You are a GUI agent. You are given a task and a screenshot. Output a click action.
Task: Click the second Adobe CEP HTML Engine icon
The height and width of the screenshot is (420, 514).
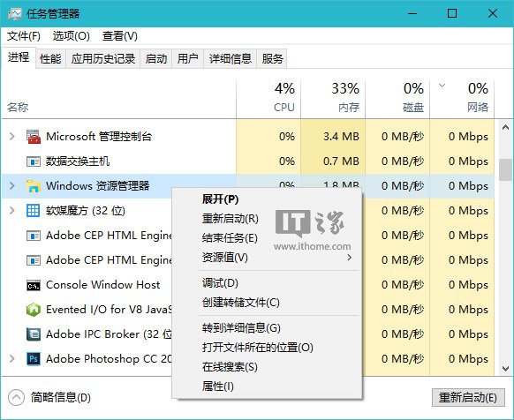(34, 260)
